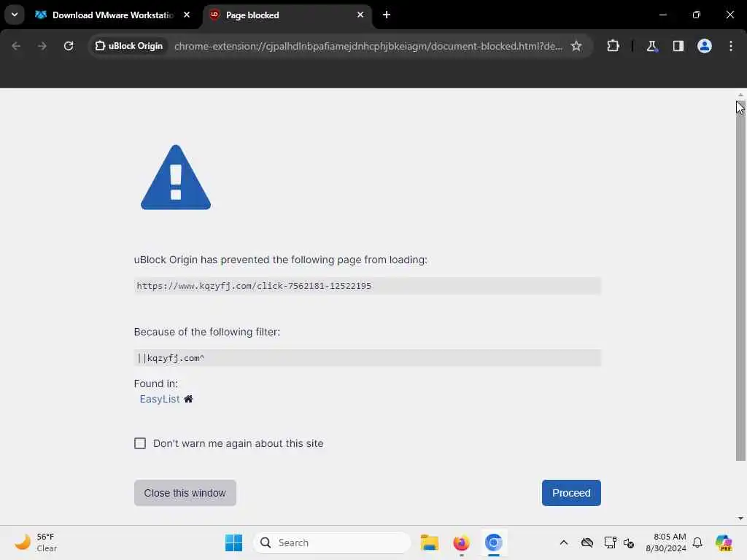
Task: Reload the current page
Action: tap(69, 46)
